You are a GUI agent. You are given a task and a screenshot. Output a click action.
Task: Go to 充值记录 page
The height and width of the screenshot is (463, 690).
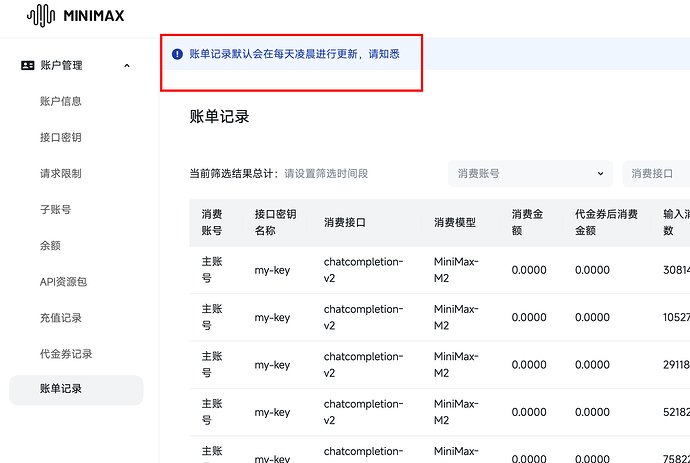(x=61, y=318)
